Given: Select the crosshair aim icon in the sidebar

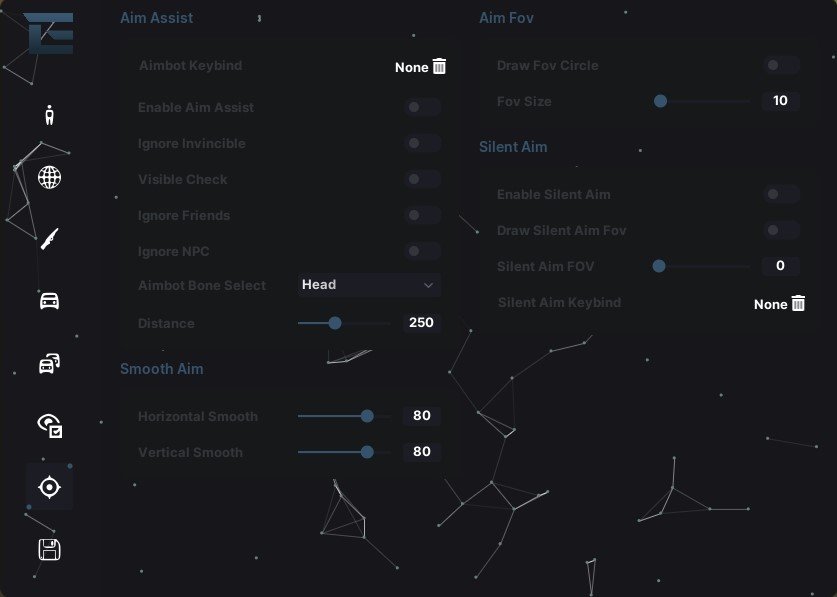Looking at the screenshot, I should point(50,487).
